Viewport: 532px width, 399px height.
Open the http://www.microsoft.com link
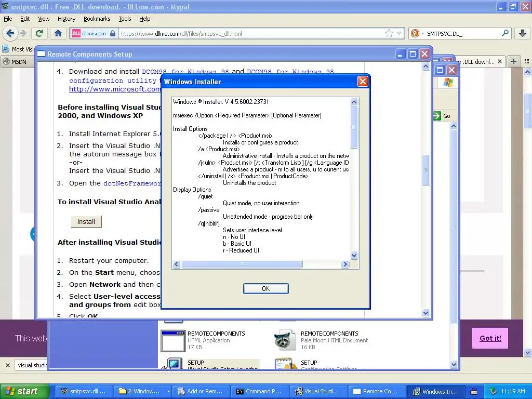[115, 89]
